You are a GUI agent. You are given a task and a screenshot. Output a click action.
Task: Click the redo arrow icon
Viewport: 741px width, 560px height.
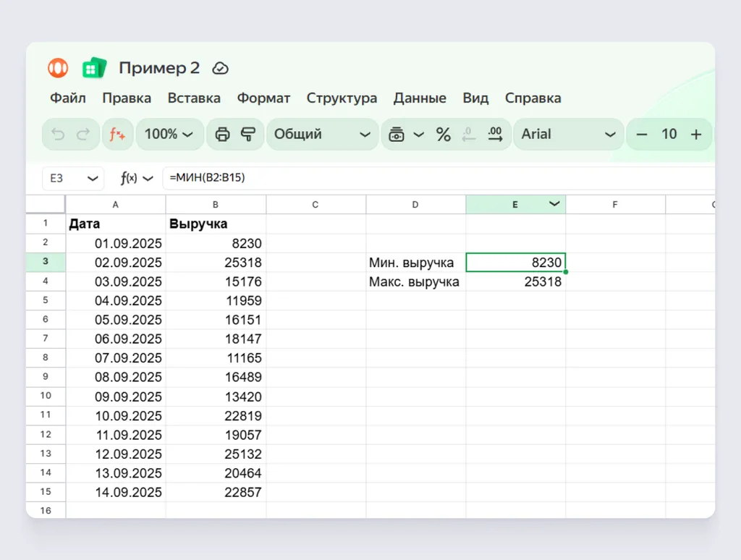(x=83, y=135)
